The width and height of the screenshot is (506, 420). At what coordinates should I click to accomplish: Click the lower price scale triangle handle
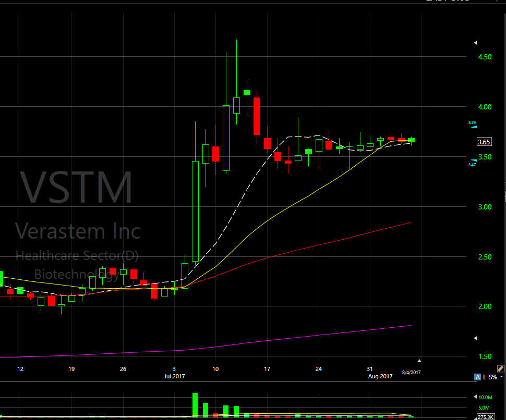475,338
